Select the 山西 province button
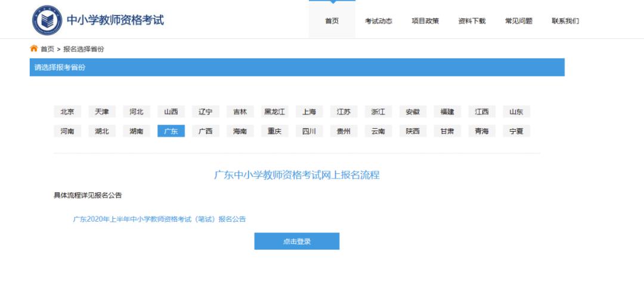 [x=171, y=111]
